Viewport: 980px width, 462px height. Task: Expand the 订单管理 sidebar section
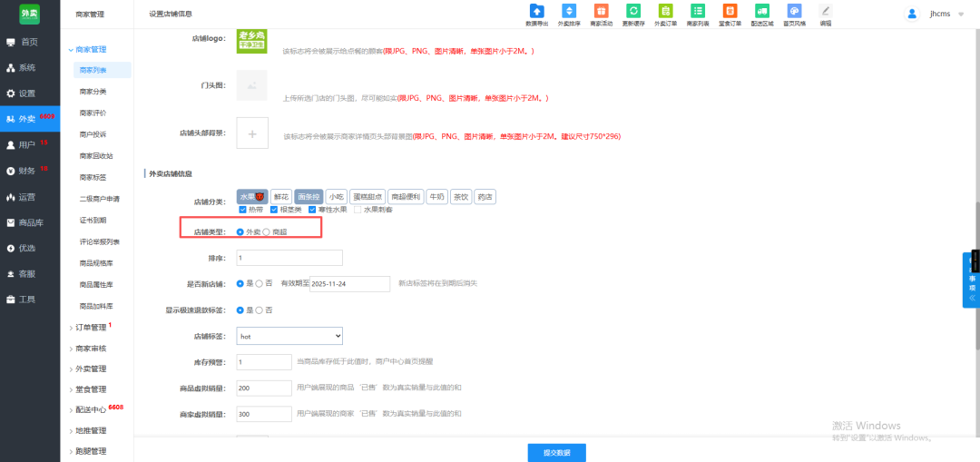(x=90, y=328)
